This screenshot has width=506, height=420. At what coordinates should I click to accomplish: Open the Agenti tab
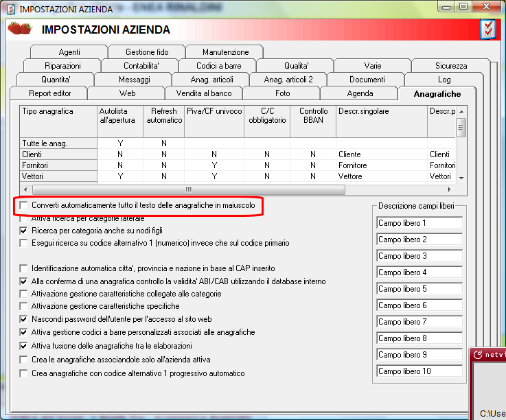coord(69,52)
